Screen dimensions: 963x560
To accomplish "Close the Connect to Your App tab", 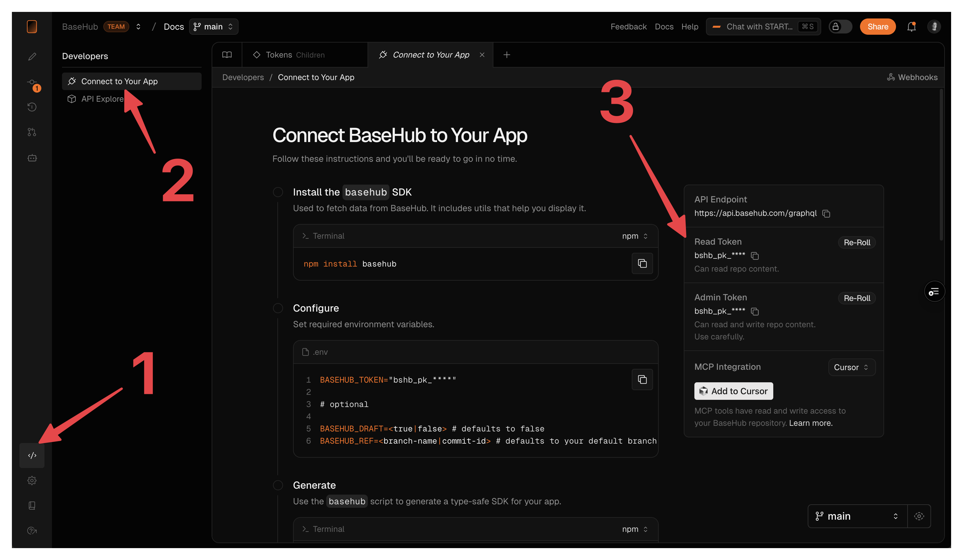I will pos(482,55).
